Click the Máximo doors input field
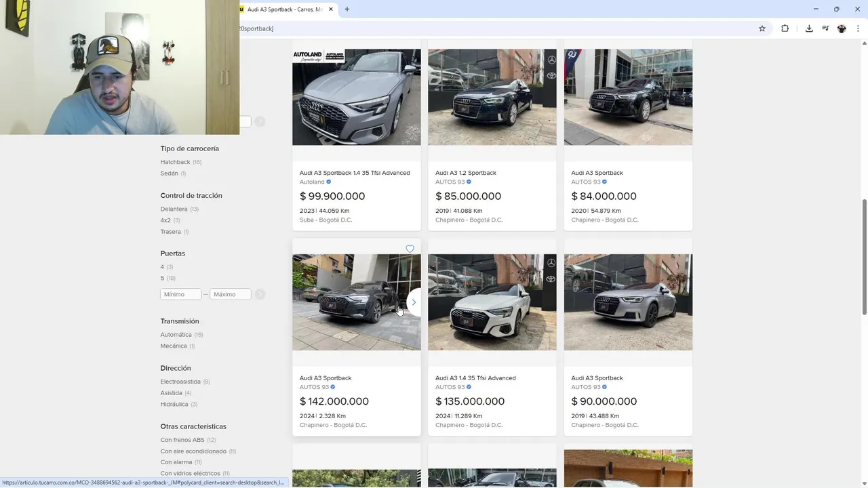868x488 pixels. (x=231, y=294)
